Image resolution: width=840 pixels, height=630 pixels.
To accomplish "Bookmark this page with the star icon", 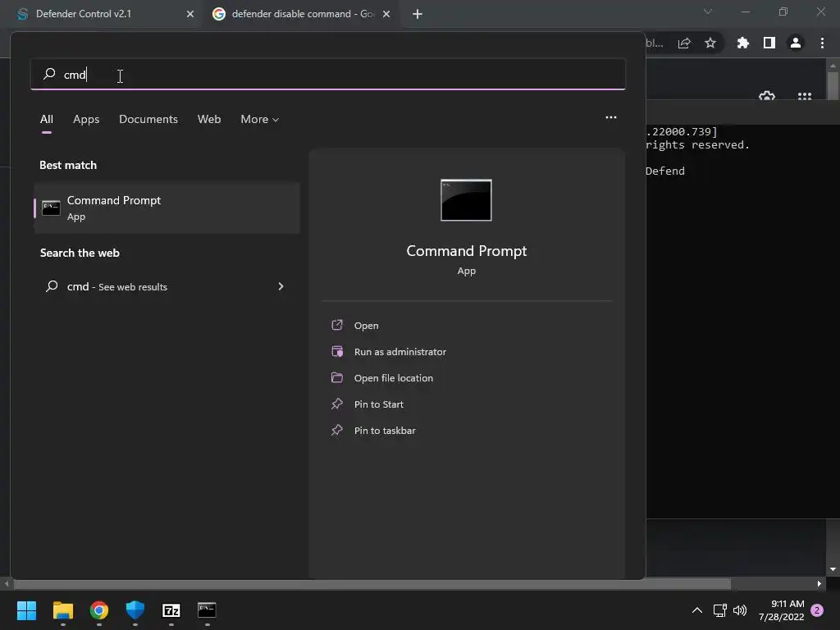I will 710,43.
